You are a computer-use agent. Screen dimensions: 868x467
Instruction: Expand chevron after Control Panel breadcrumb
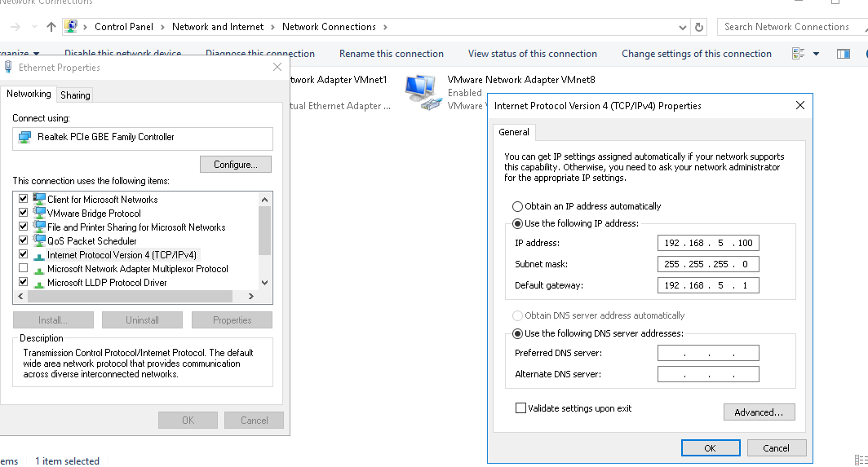click(163, 27)
